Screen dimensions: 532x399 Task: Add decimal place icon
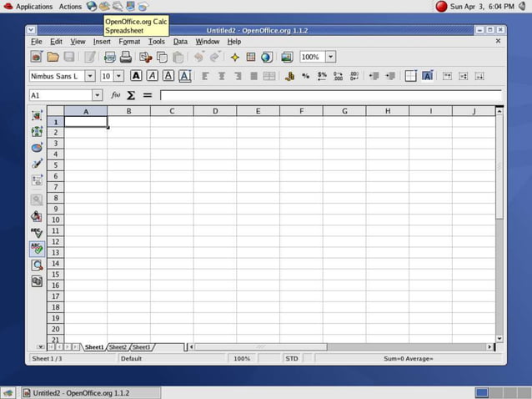click(339, 76)
